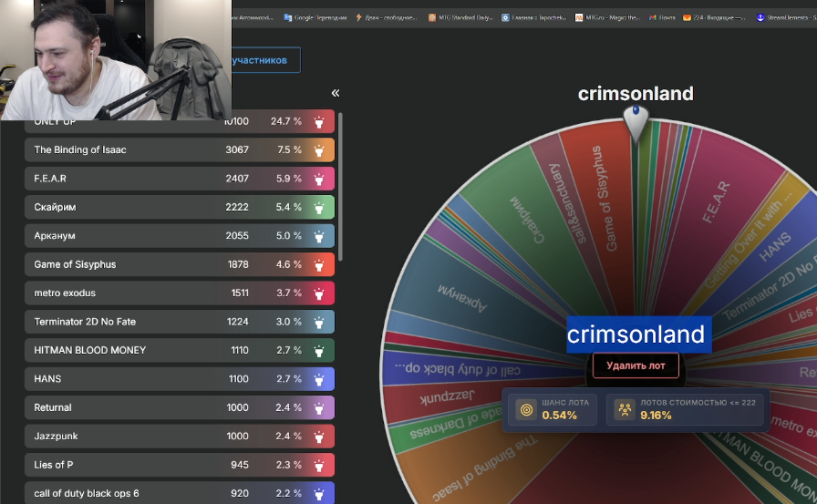Click the highlight icon in the HANS row
The image size is (817, 504).
coord(319,379)
